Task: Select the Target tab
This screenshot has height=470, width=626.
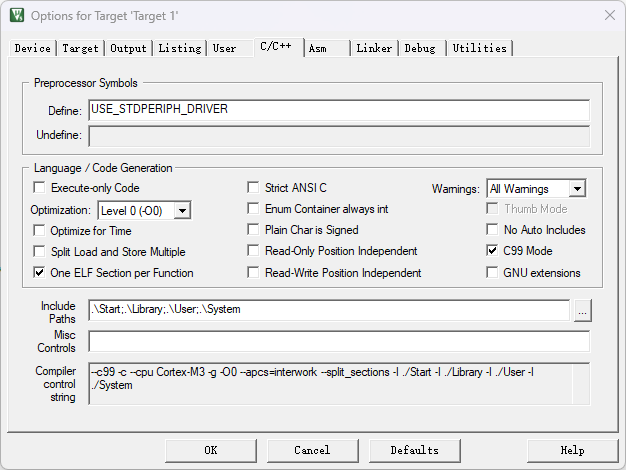Action: coord(81,48)
